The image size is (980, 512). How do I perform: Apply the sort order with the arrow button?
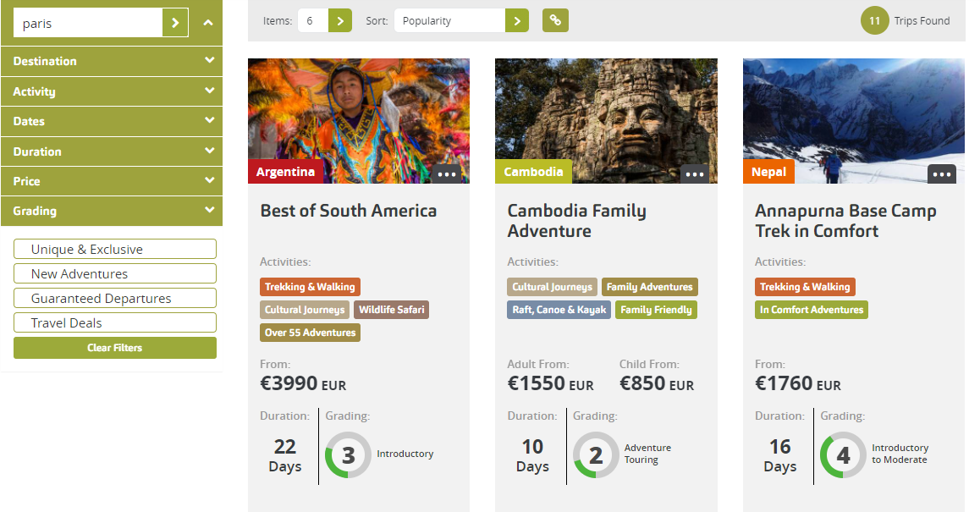[x=516, y=20]
